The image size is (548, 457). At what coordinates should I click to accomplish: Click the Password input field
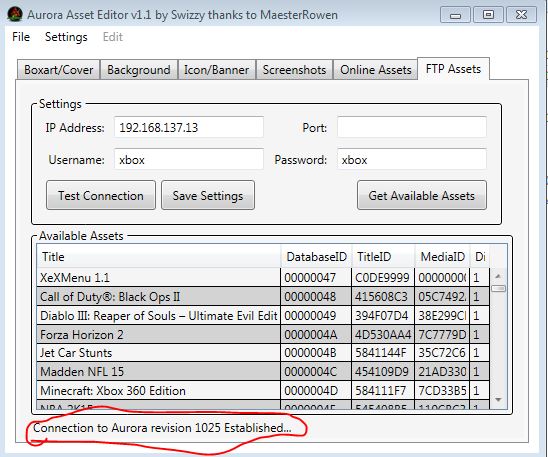[412, 159]
